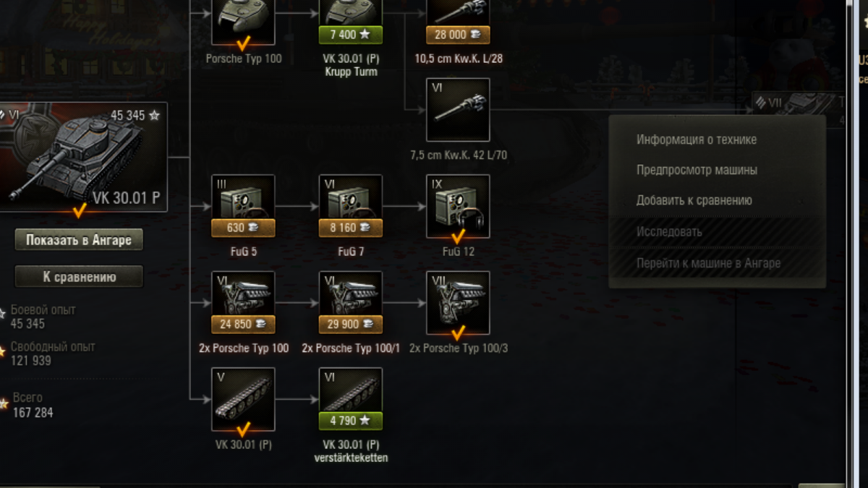This screenshot has width=868, height=488.
Task: Click the VK 30.01 (P) verstärkteketten tracks icon
Action: click(x=351, y=399)
